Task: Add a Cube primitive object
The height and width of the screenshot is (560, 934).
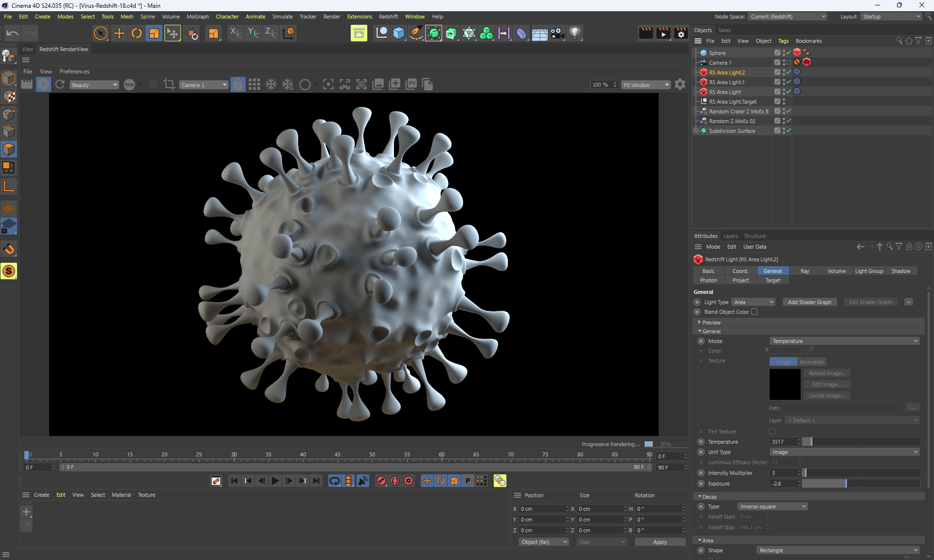Action: (x=399, y=33)
